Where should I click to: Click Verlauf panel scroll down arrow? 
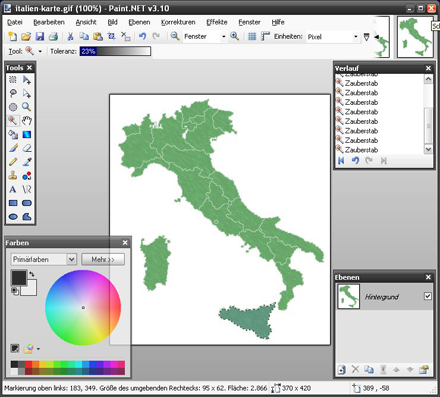tap(428, 149)
